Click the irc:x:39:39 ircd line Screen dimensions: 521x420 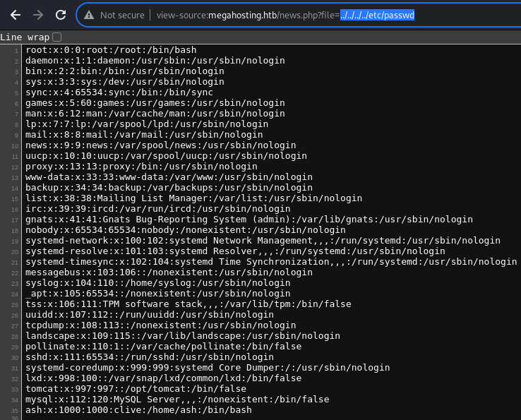click(158, 209)
